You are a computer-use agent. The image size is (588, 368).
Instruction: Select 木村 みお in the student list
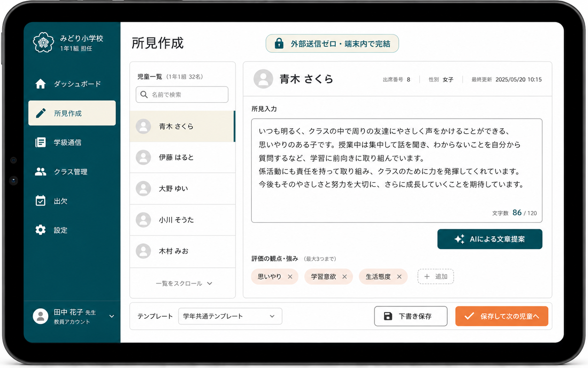(x=182, y=251)
